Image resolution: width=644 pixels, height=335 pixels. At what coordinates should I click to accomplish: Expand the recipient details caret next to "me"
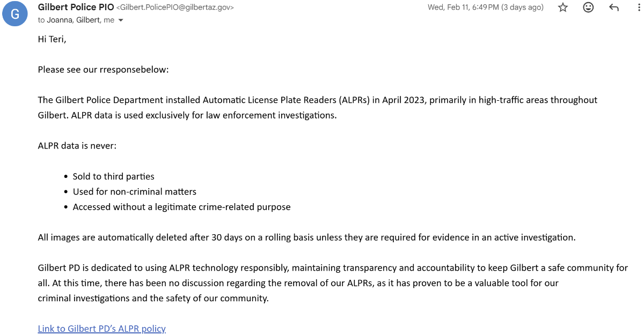(x=120, y=19)
